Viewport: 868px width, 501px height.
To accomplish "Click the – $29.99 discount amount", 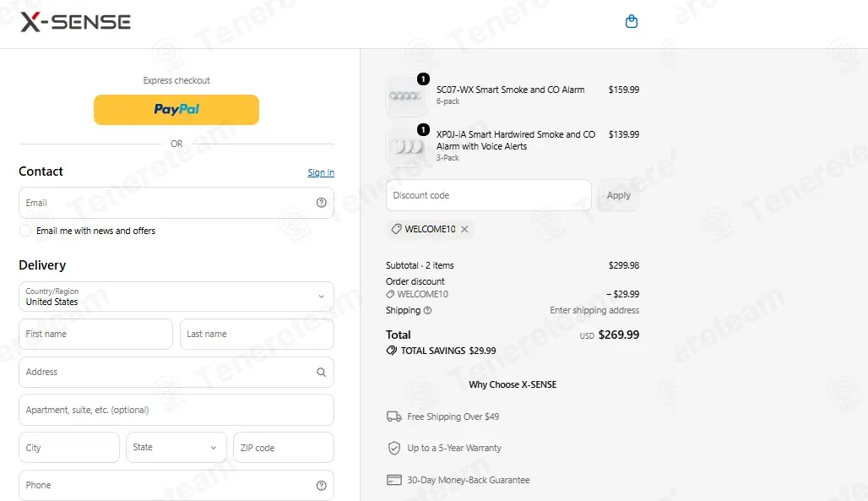I will click(x=623, y=294).
